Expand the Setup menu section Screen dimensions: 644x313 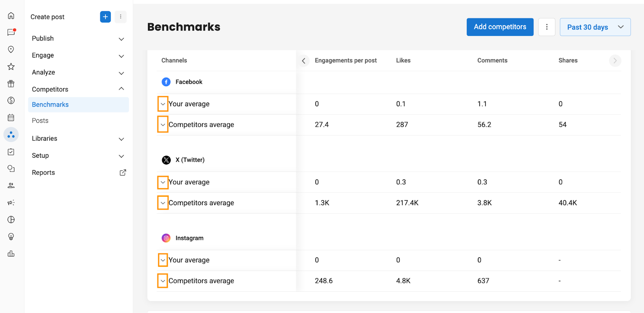(78, 156)
